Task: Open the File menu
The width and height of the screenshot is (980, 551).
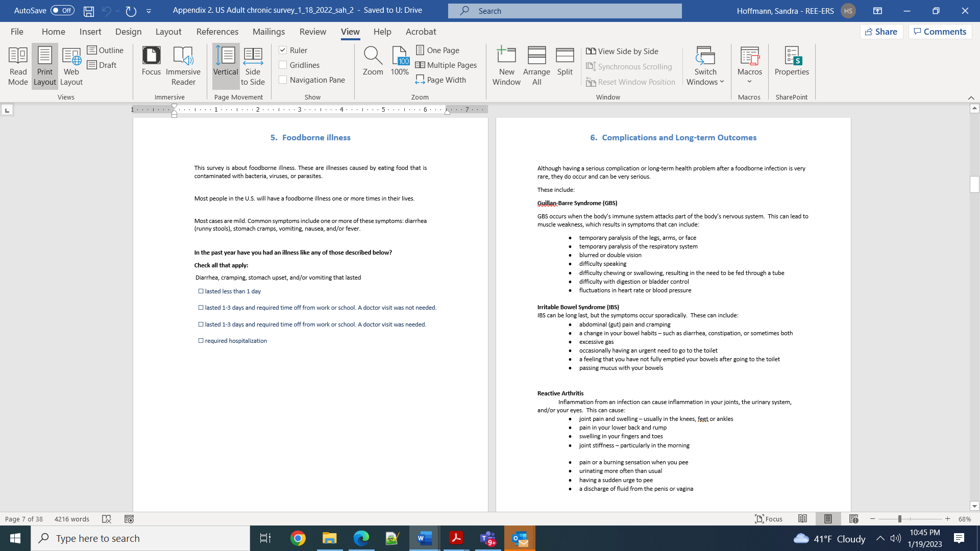Action: pyautogui.click(x=17, y=32)
